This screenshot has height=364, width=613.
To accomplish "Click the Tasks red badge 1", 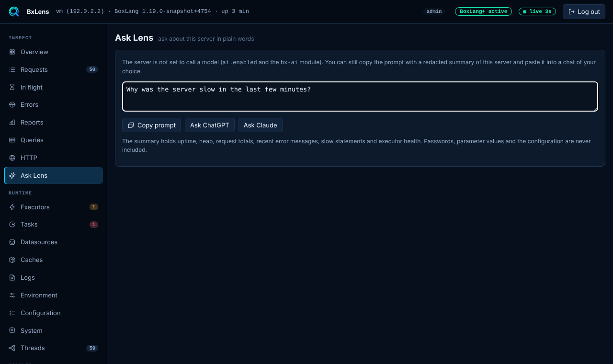I will pos(94,224).
